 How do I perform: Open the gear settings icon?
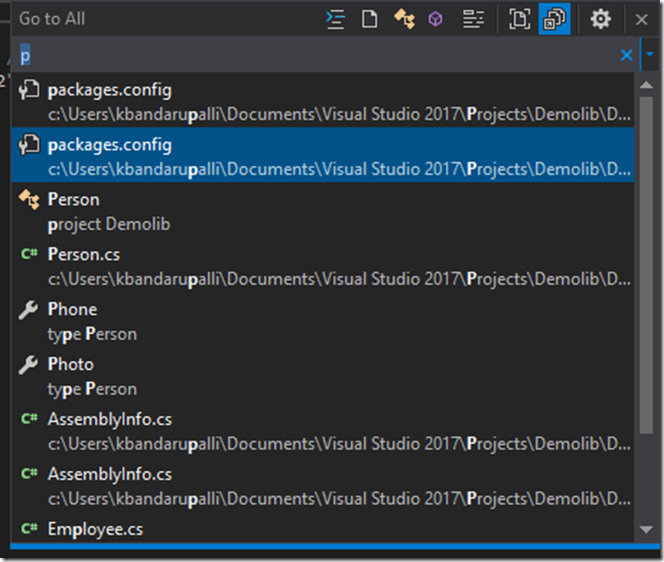click(600, 19)
